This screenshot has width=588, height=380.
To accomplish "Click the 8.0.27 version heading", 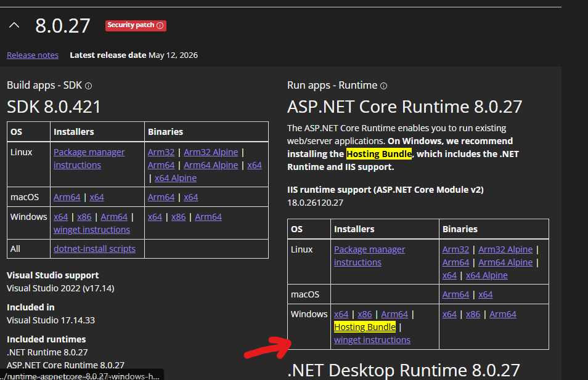I will click(x=63, y=26).
